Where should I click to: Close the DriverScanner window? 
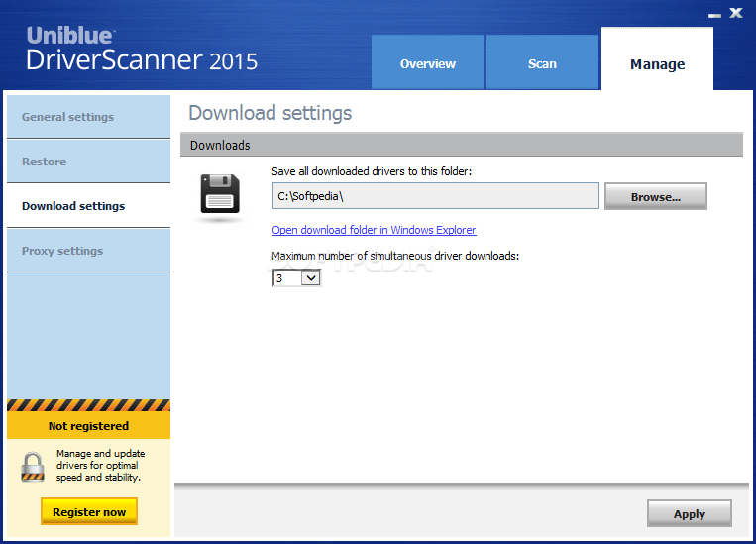[736, 13]
